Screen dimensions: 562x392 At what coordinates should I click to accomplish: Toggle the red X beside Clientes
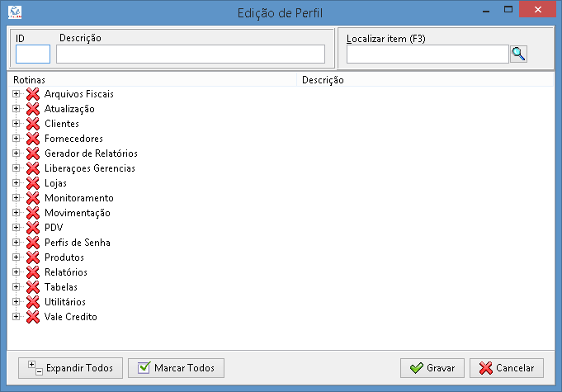(33, 124)
